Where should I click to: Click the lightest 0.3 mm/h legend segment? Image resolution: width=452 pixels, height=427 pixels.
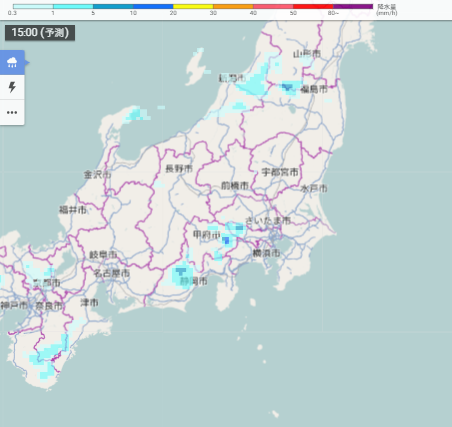pyautogui.click(x=33, y=6)
